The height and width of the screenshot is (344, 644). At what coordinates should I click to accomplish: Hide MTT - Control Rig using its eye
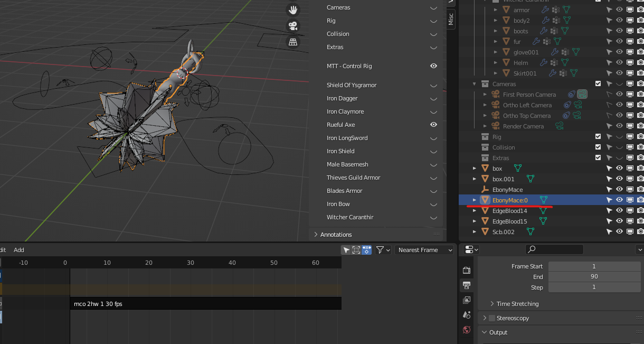click(433, 66)
